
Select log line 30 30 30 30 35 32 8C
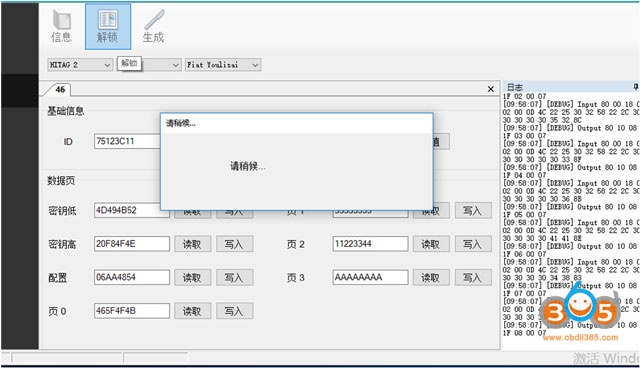click(x=542, y=120)
